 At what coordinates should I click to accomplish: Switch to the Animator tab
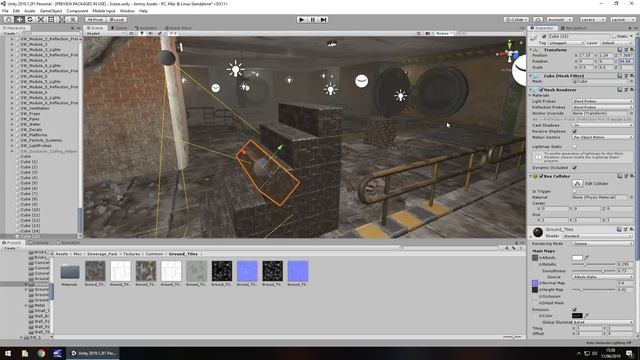click(146, 28)
